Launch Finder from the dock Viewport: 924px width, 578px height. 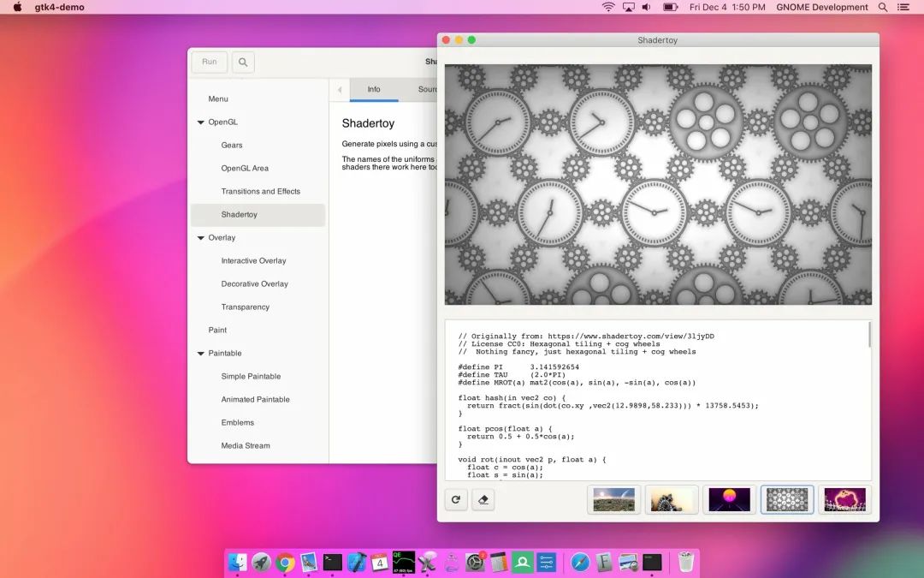tap(238, 563)
